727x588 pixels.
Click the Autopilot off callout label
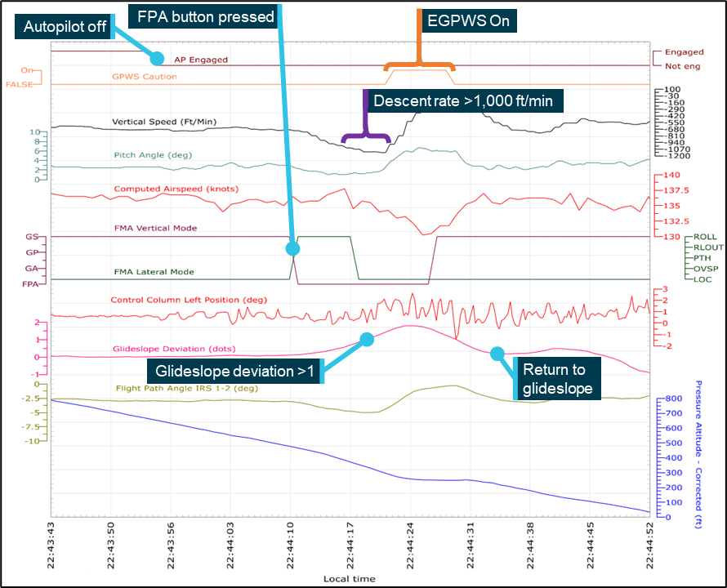[65, 25]
